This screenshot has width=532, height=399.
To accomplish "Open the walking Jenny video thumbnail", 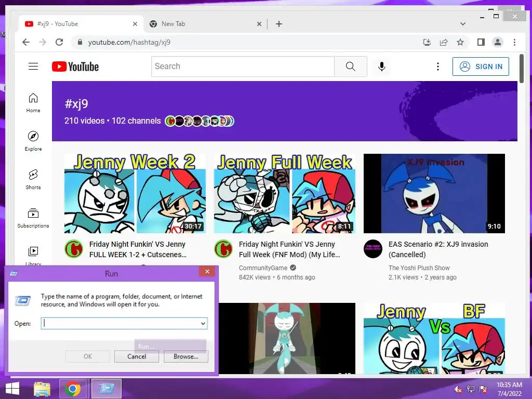I will pyautogui.click(x=287, y=339).
